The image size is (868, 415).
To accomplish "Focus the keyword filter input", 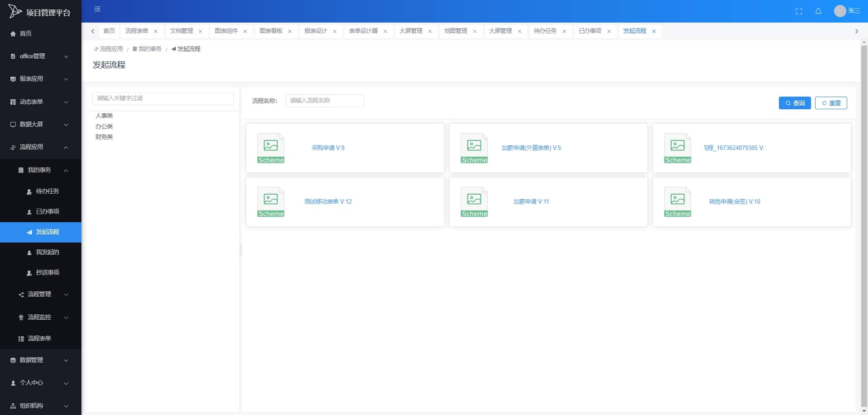I will pos(163,98).
